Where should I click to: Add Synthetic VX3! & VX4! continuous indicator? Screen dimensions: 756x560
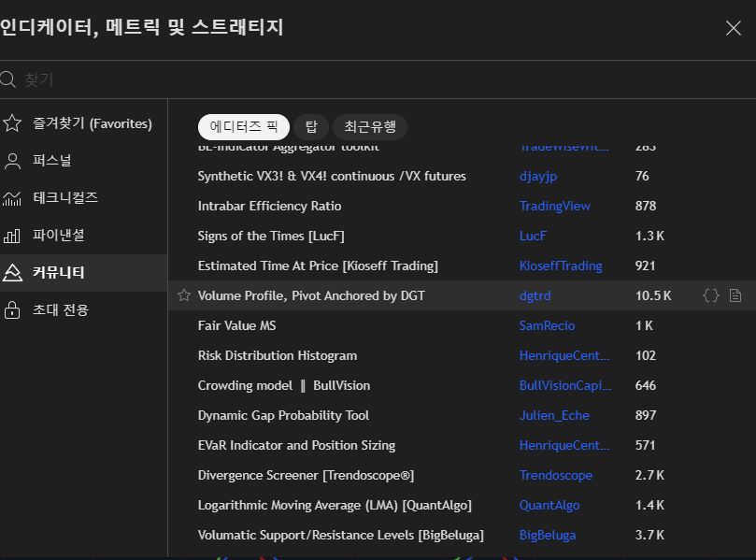tap(332, 176)
